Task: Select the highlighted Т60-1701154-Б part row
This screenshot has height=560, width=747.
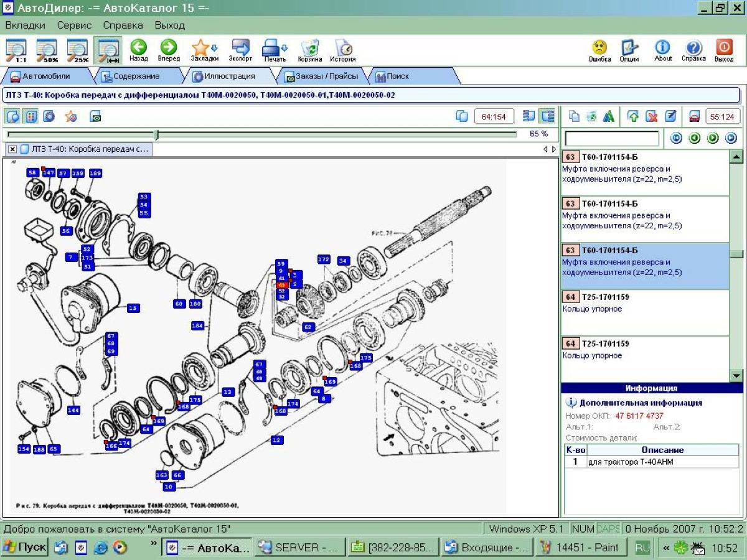Action: pyautogui.click(x=645, y=266)
